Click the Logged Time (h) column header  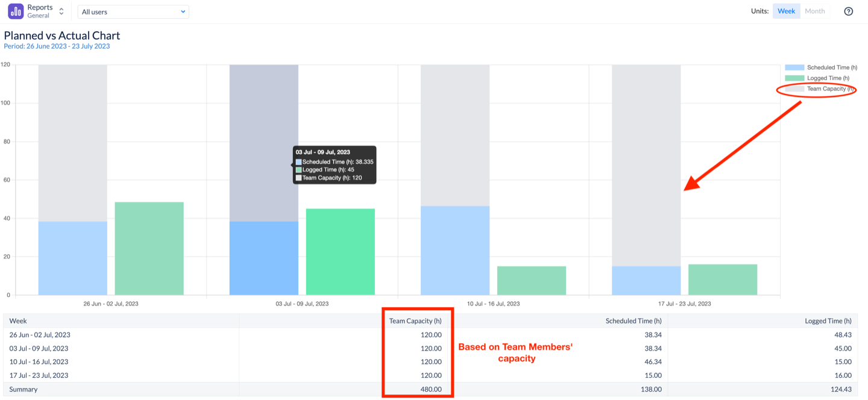point(828,321)
